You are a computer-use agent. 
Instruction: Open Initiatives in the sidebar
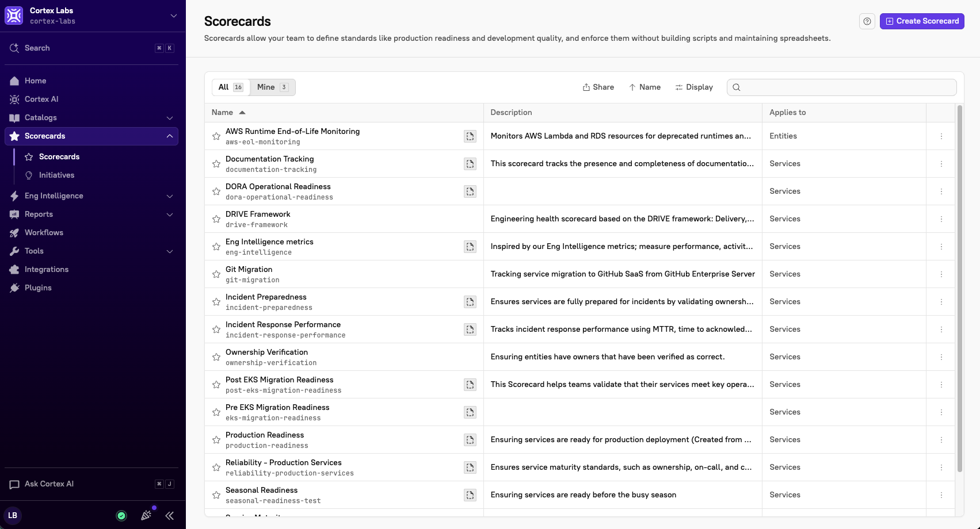[56, 175]
